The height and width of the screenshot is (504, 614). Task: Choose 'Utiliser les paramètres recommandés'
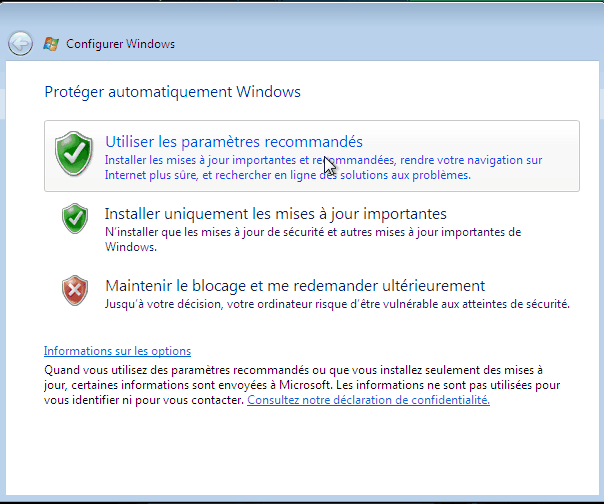point(312,156)
